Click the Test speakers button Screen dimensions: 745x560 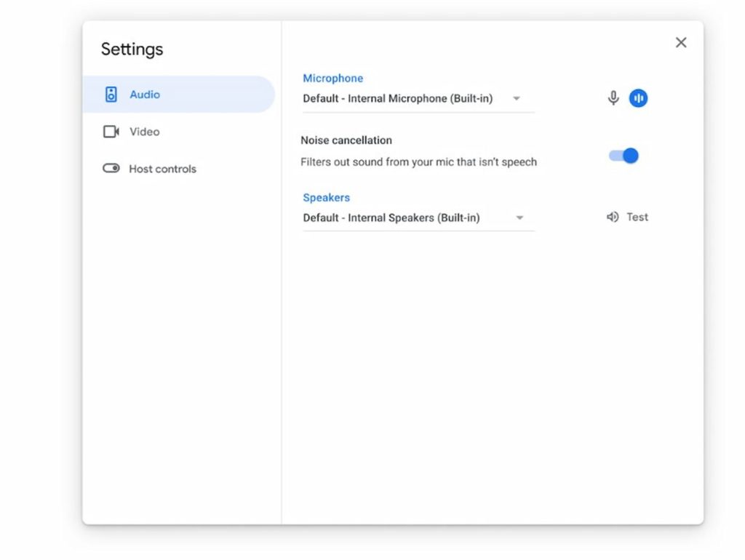pos(627,217)
